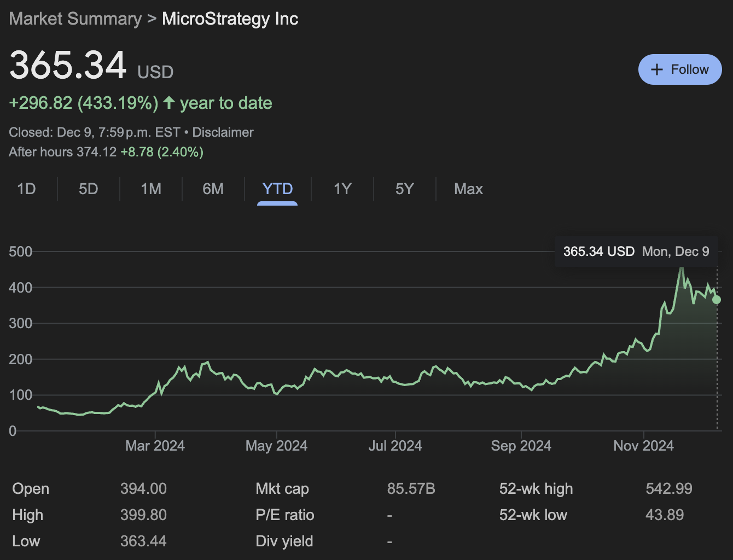Click the After hours 374.12 text
This screenshot has height=560, width=733.
[63, 151]
